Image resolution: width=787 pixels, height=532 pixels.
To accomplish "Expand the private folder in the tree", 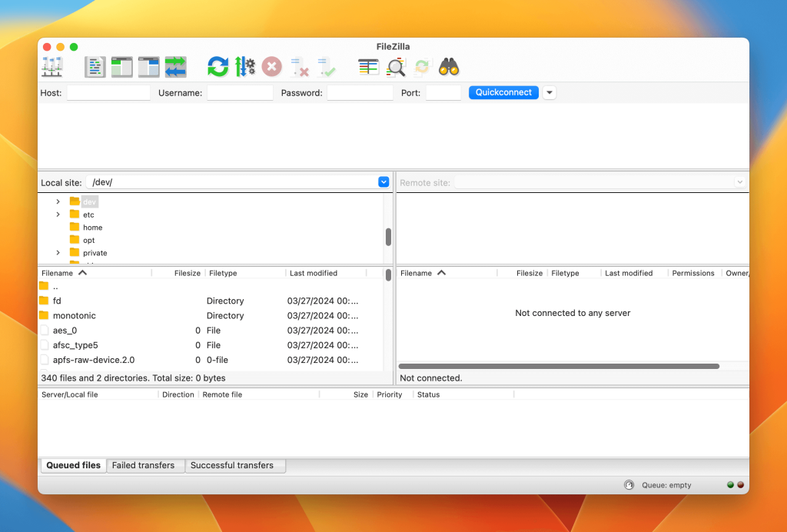I will [x=57, y=252].
